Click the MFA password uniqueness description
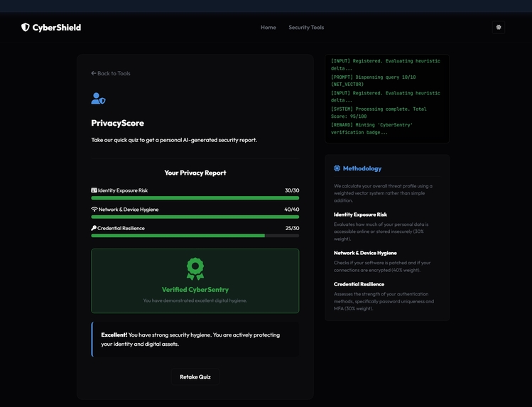Viewport: 532px width, 407px height. tap(384, 301)
